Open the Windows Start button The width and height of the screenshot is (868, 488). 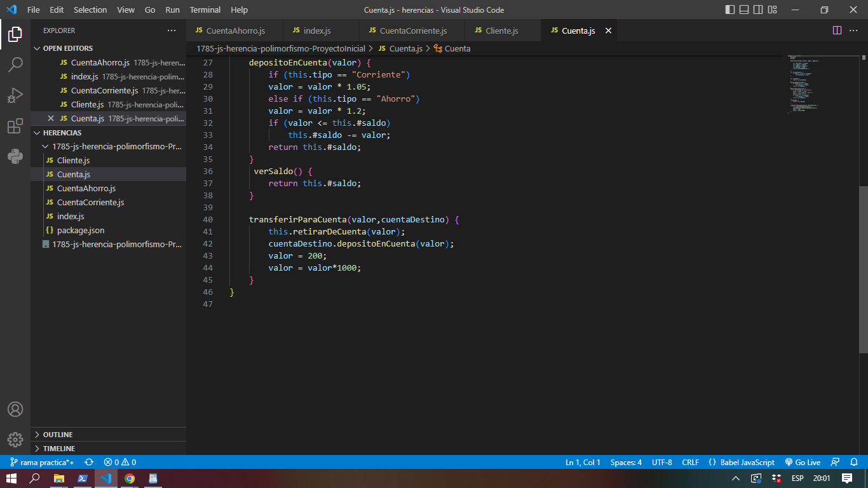11,478
